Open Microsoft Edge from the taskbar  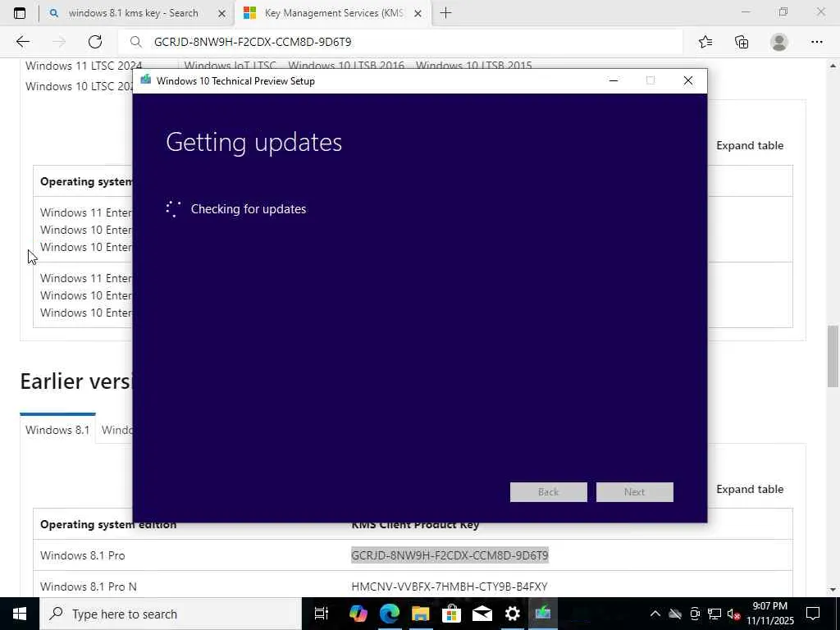click(x=390, y=614)
